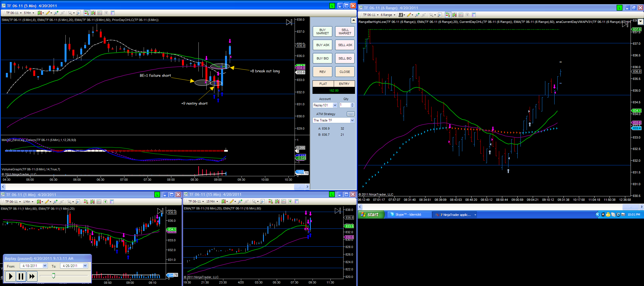Select zoom frame tool in 6 Range chart
The width and height of the screenshot is (644, 286).
pyautogui.click(x=440, y=15)
